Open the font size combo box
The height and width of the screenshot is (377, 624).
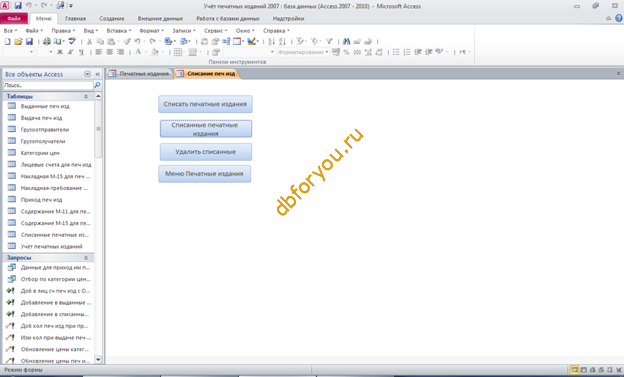click(x=45, y=52)
